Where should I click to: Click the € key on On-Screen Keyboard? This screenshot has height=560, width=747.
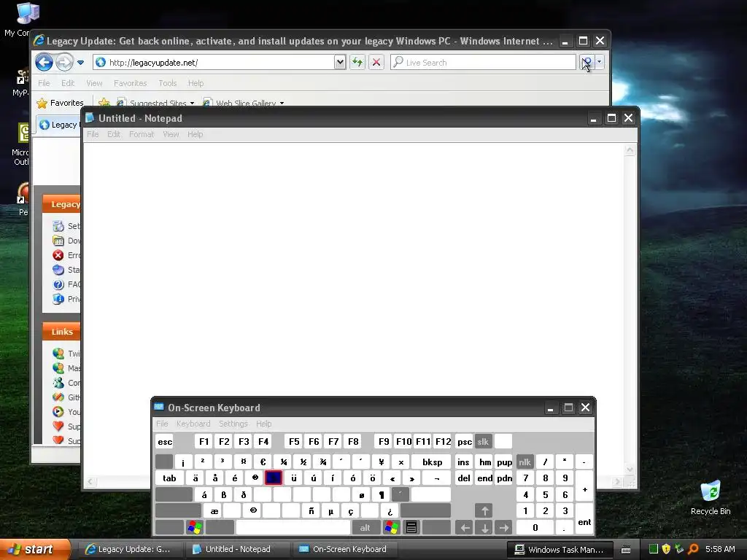click(x=263, y=462)
